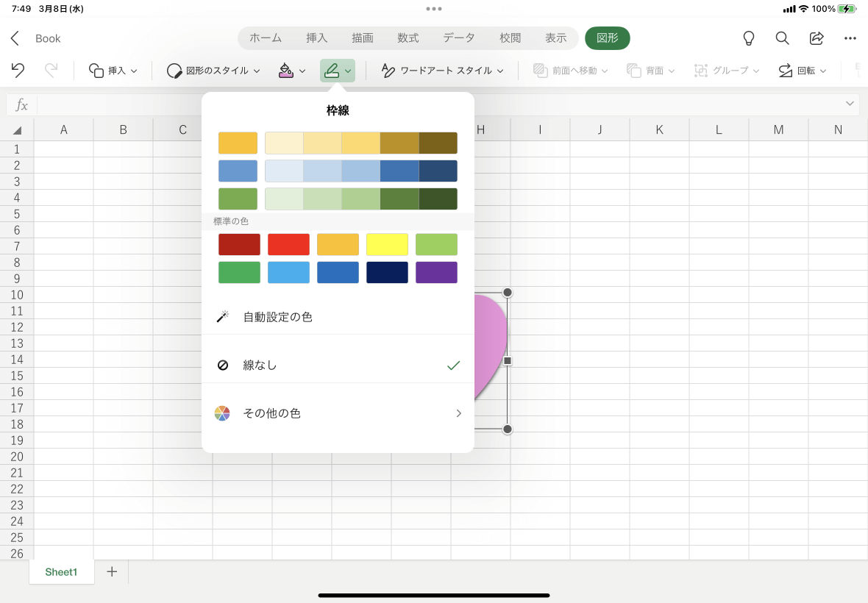Screen dimensions: 868x603
Task: Tap the battery indicator in status bar
Action: (847, 9)
